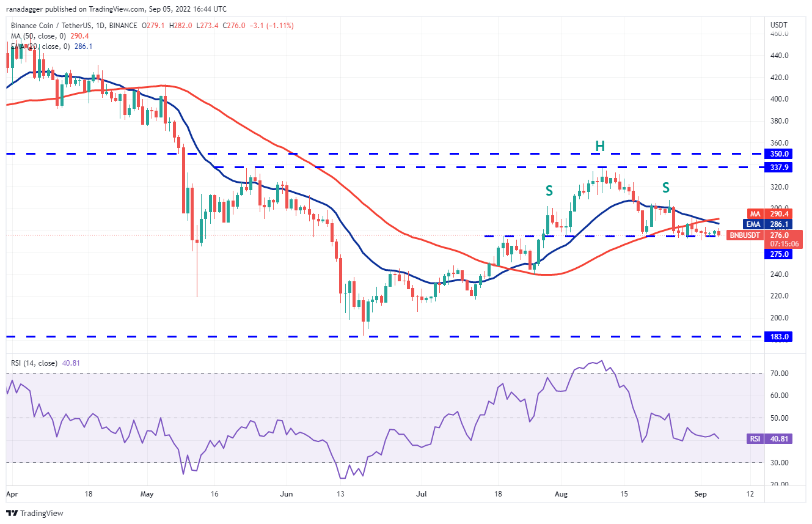Screen dimensions: 812x524
Task: Select the 183.0 support level label
Action: (780, 336)
